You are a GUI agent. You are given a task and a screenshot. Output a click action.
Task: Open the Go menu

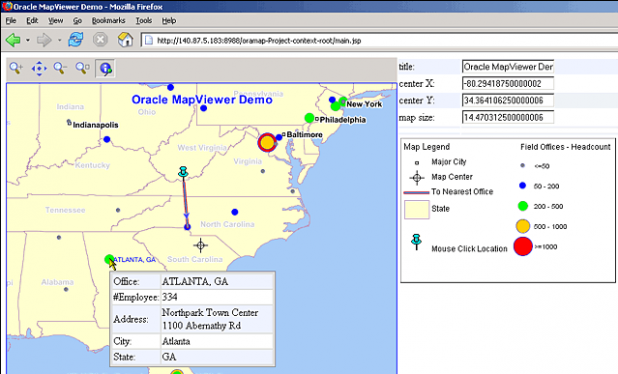[x=77, y=20]
